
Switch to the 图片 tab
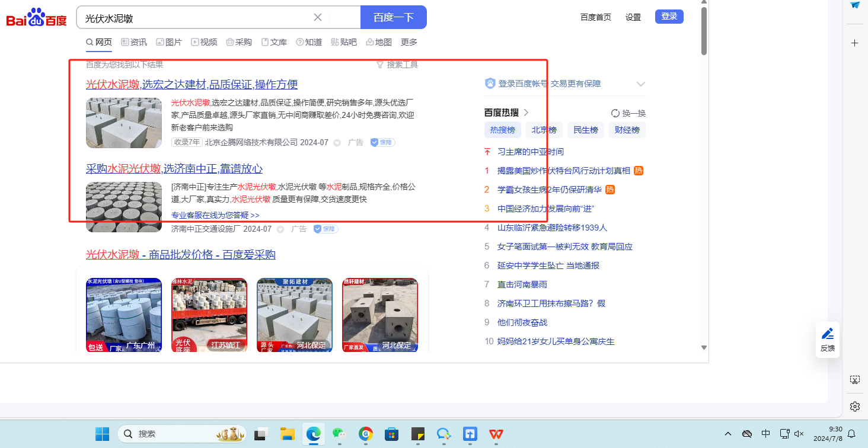tap(169, 42)
